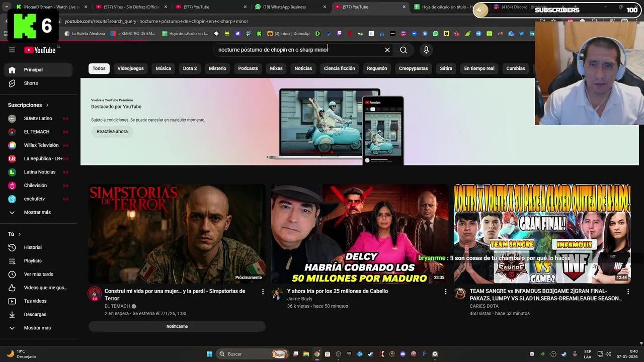This screenshot has width=644, height=362.
Task: Select the Ciencia ficción filter chip
Action: point(339,68)
